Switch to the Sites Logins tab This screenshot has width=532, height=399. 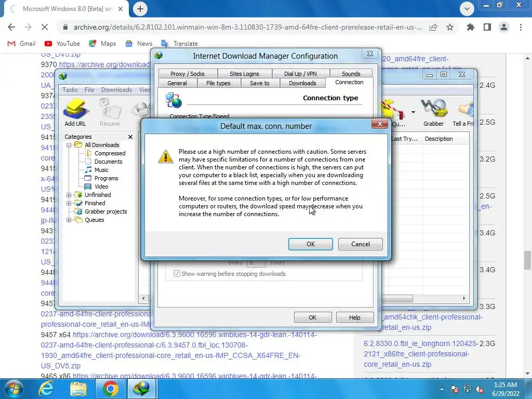click(x=244, y=74)
